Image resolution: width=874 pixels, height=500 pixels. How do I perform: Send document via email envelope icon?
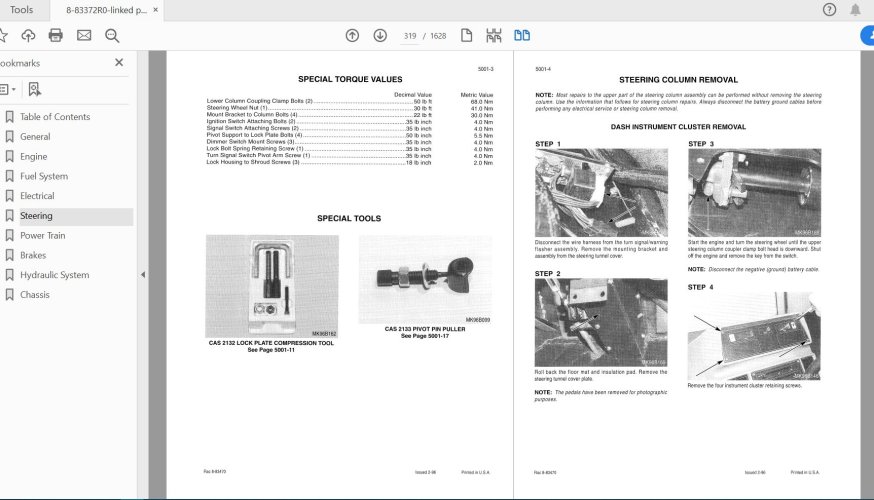tap(84, 36)
